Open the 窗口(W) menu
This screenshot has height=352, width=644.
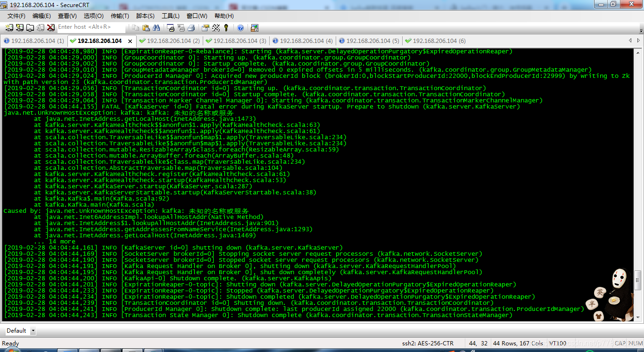[x=197, y=16]
